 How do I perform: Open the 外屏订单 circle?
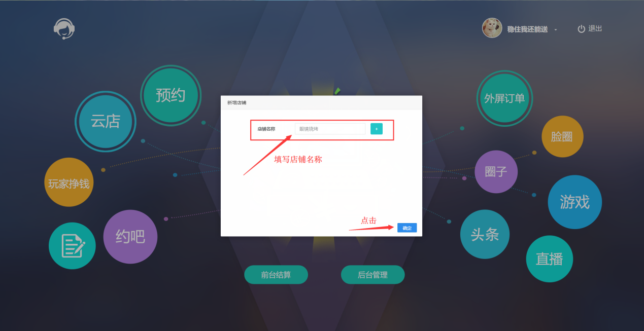(504, 98)
